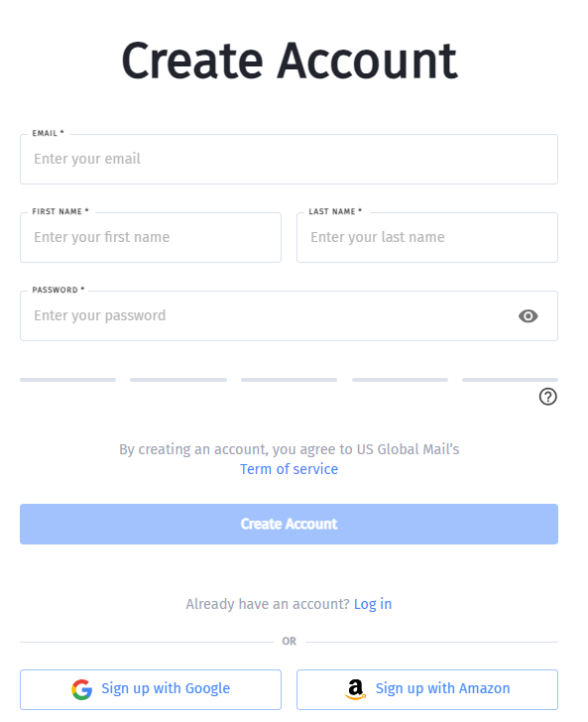Image resolution: width=588 pixels, height=722 pixels.
Task: Click the EMAIL field label
Action: click(48, 133)
